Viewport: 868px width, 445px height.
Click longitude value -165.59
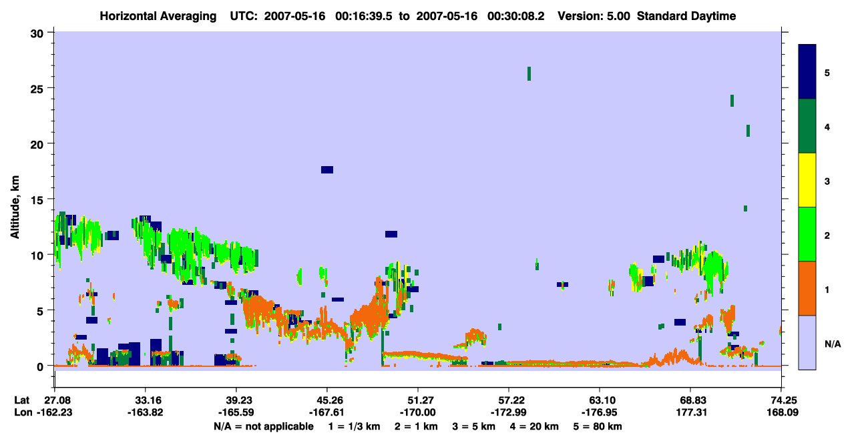pos(236,412)
